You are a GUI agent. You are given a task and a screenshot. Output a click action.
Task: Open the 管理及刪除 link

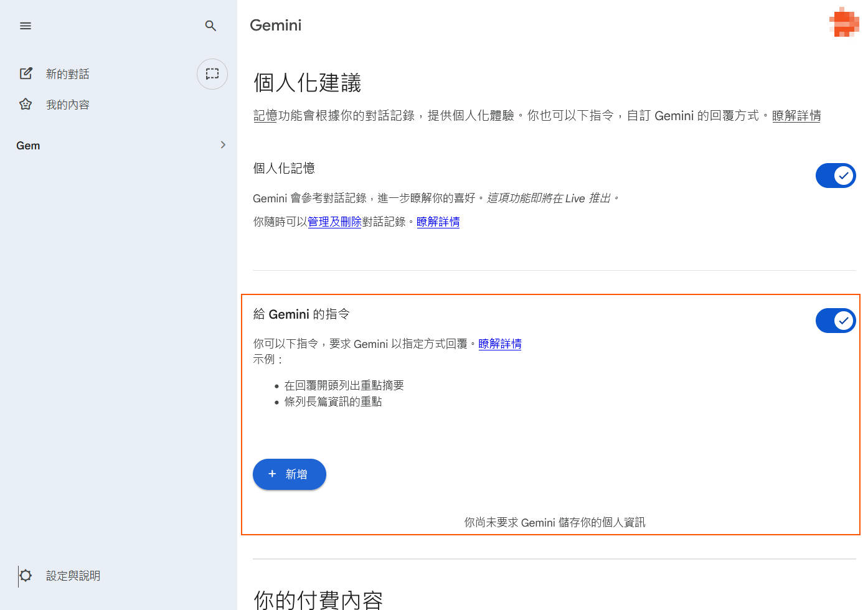[334, 222]
